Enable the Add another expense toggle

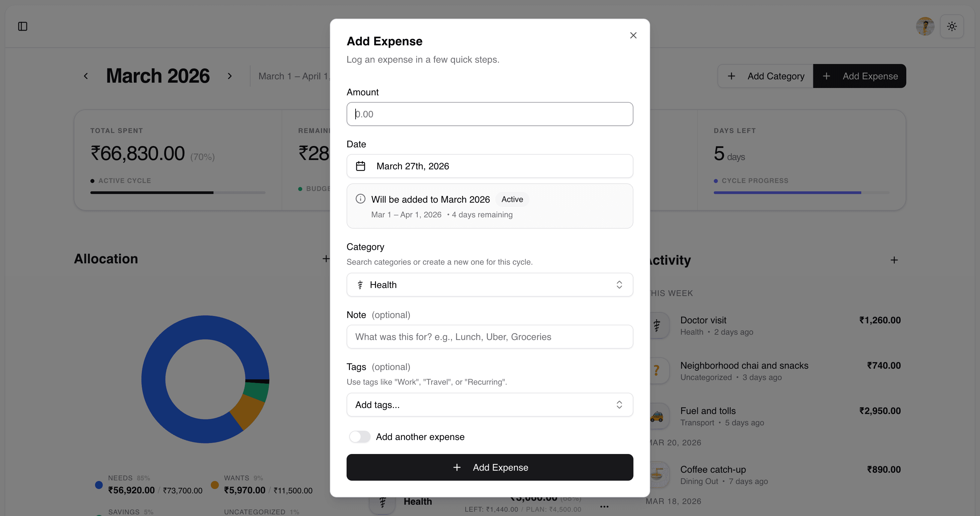[359, 437]
